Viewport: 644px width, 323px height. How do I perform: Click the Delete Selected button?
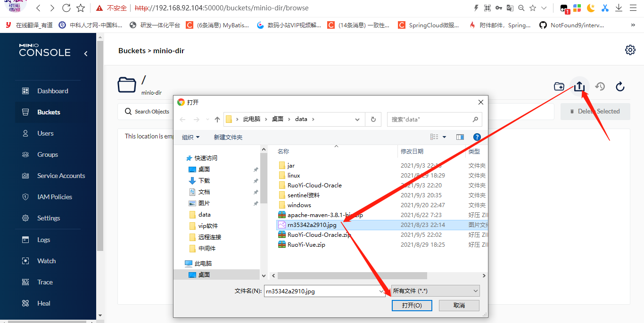coord(595,112)
